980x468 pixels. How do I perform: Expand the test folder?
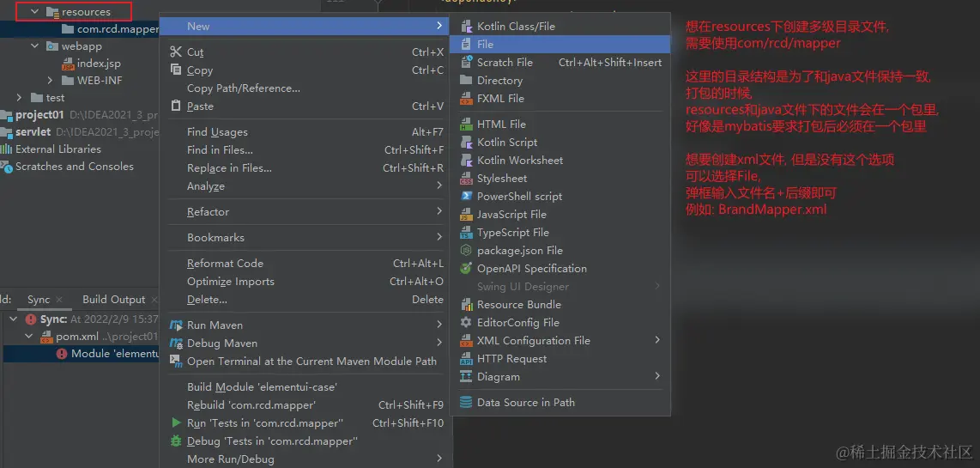coord(20,98)
